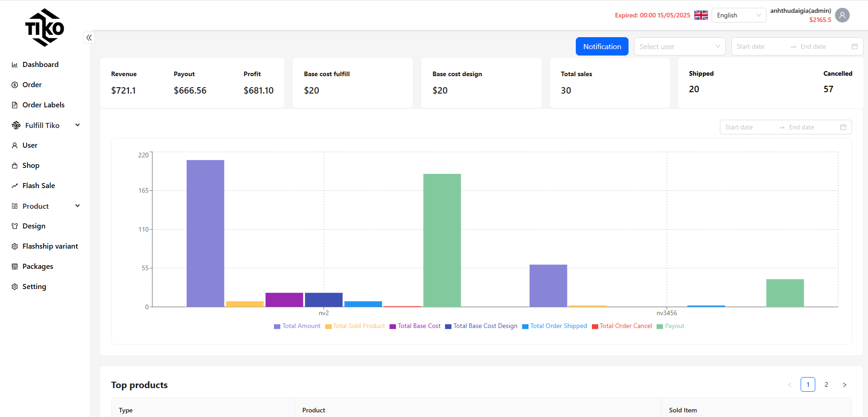
Task: Click nv2 magenta Total Base Cost bar
Action: 284,300
